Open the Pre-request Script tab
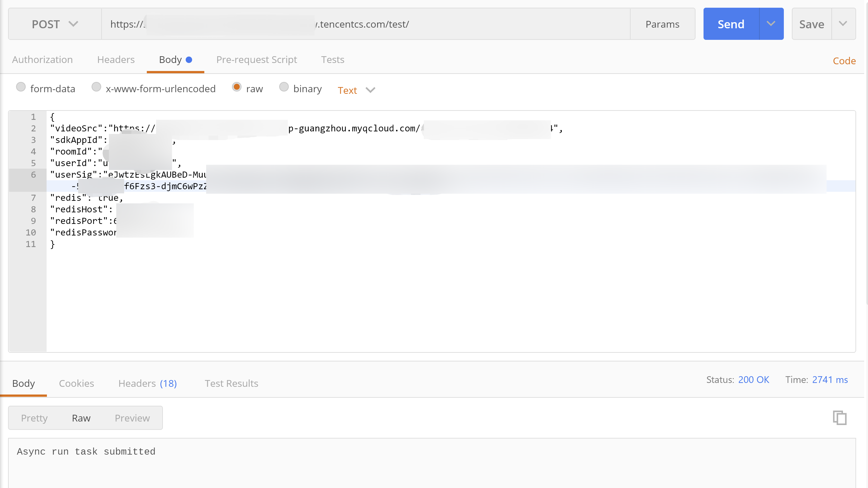The width and height of the screenshot is (868, 488). pyautogui.click(x=257, y=60)
